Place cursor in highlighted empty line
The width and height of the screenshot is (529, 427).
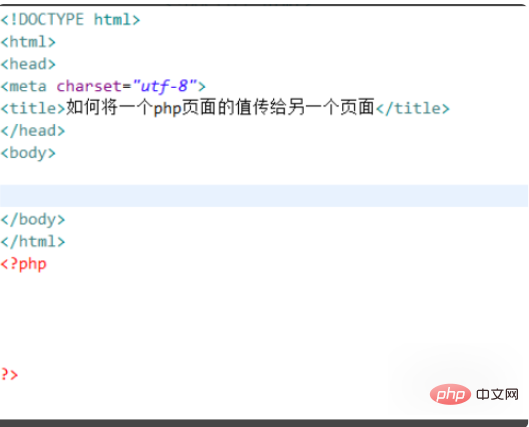[264, 196]
